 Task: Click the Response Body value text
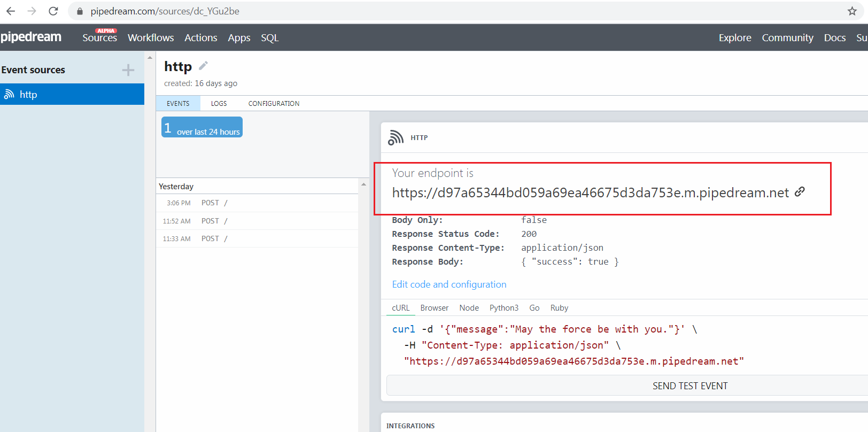click(x=570, y=261)
